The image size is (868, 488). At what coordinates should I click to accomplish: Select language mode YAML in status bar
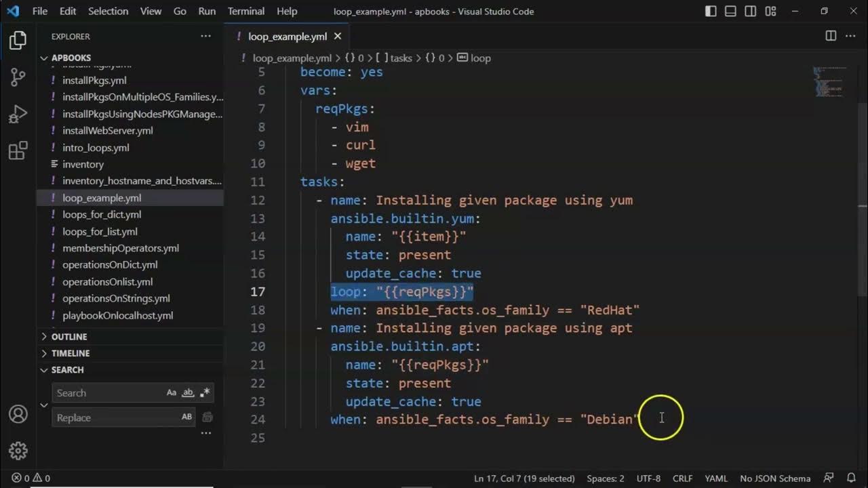(716, 479)
